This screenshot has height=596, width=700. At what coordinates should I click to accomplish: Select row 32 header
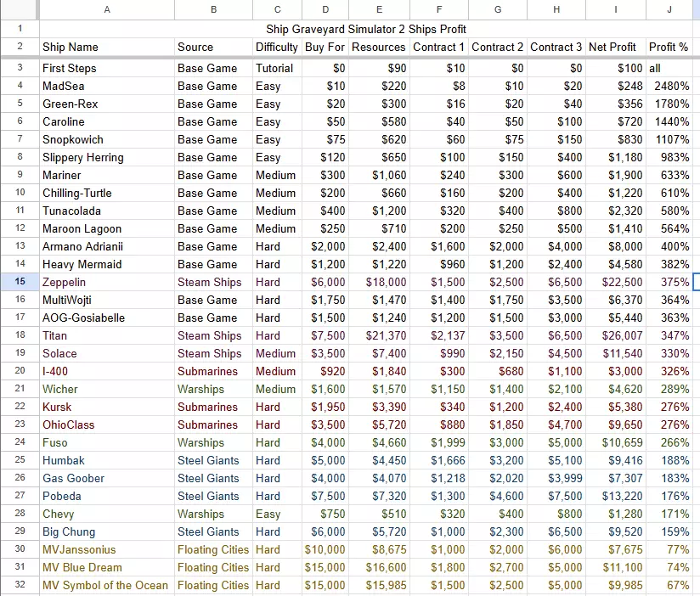click(20, 585)
